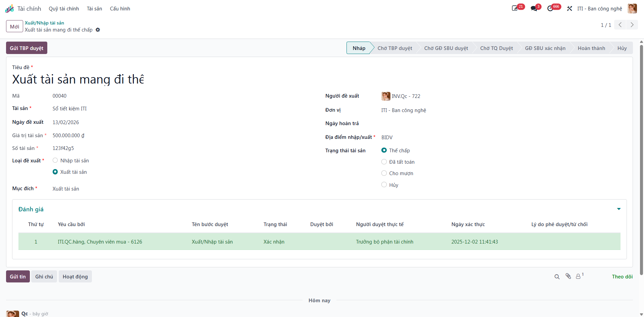644x317 pixels.
Task: Click the INV.Qc - 722 proposer avatar
Action: 386,96
